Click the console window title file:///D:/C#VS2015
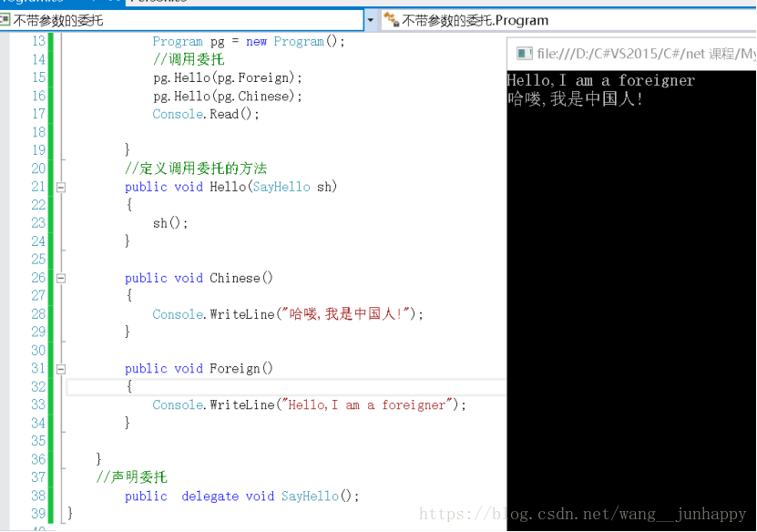Image resolution: width=757 pixels, height=532 pixels. [x=646, y=54]
